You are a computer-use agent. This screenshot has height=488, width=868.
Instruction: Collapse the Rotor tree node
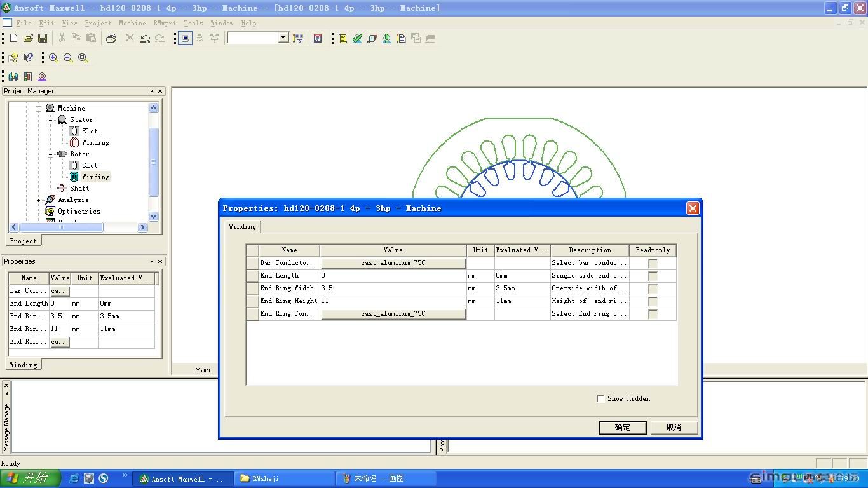coord(50,154)
